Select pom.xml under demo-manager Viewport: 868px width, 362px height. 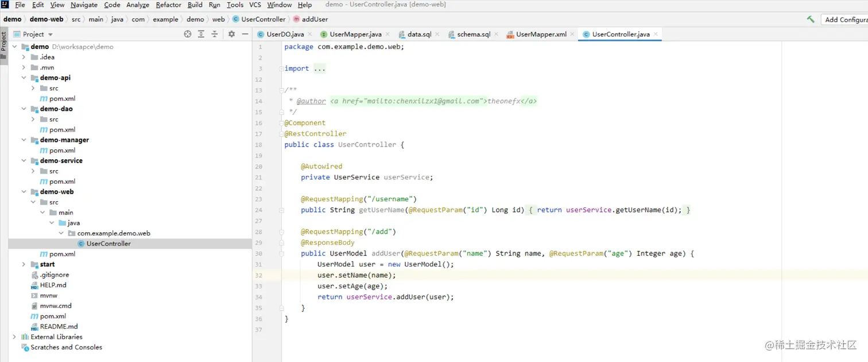[x=62, y=150]
